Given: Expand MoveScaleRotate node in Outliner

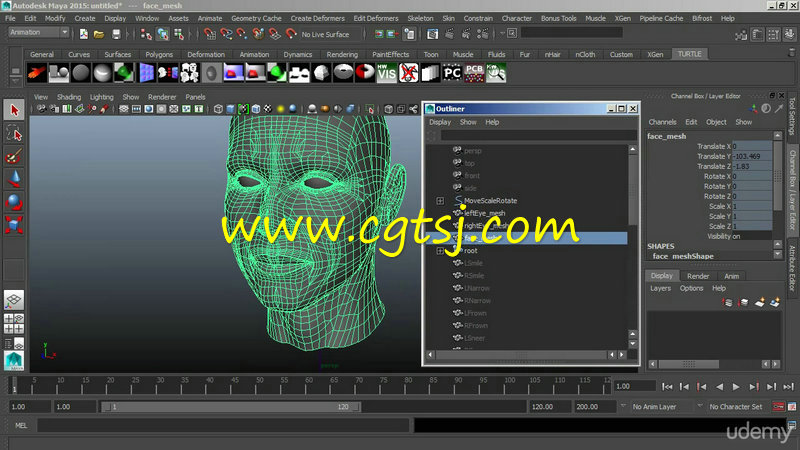Looking at the screenshot, I should pos(440,201).
